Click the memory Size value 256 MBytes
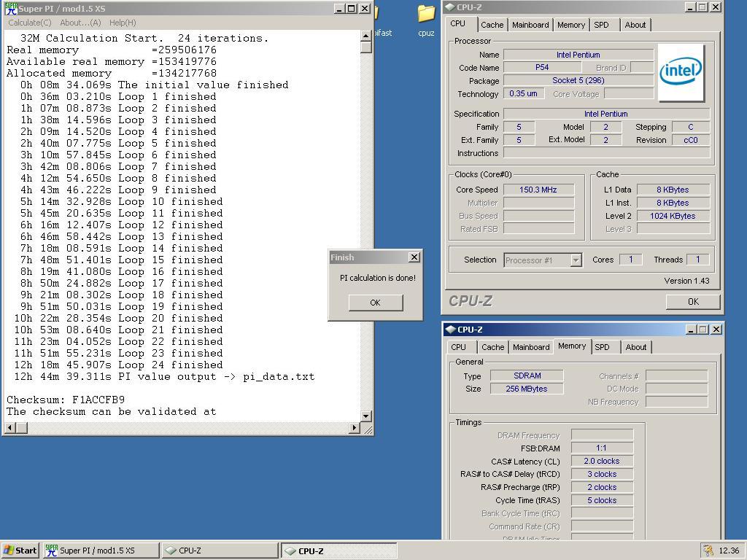Image resolution: width=747 pixels, height=560 pixels. (x=527, y=389)
